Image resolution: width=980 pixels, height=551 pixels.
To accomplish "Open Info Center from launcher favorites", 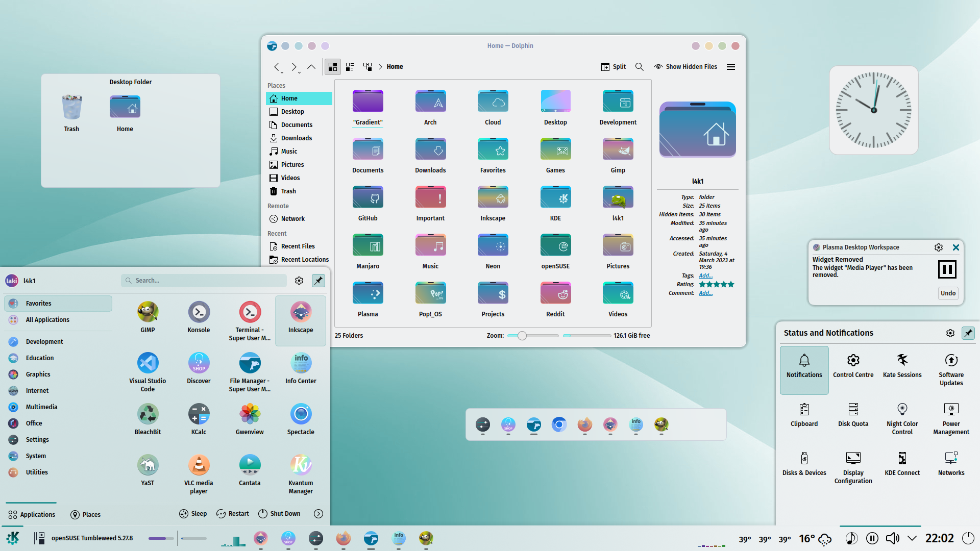I will (301, 367).
